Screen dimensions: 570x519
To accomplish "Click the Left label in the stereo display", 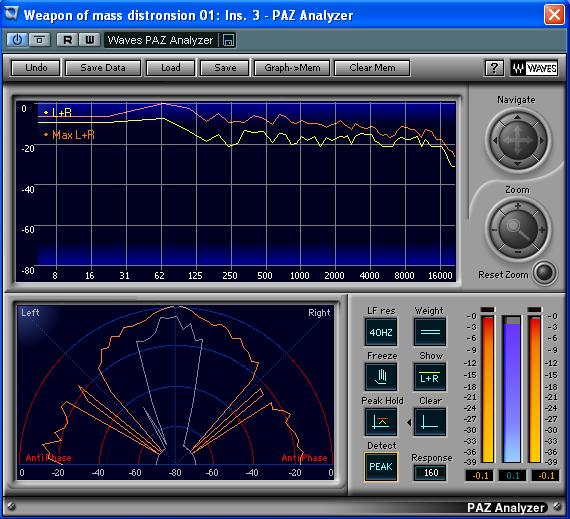I will pos(30,313).
